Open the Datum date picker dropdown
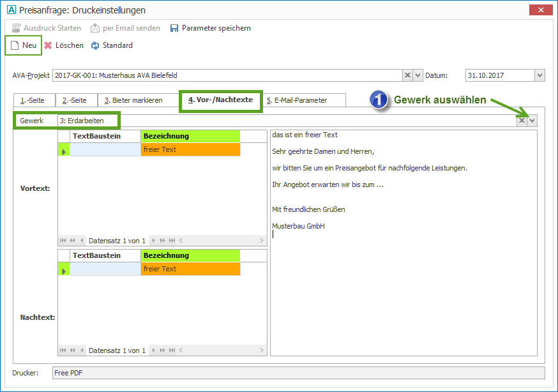 [x=539, y=75]
